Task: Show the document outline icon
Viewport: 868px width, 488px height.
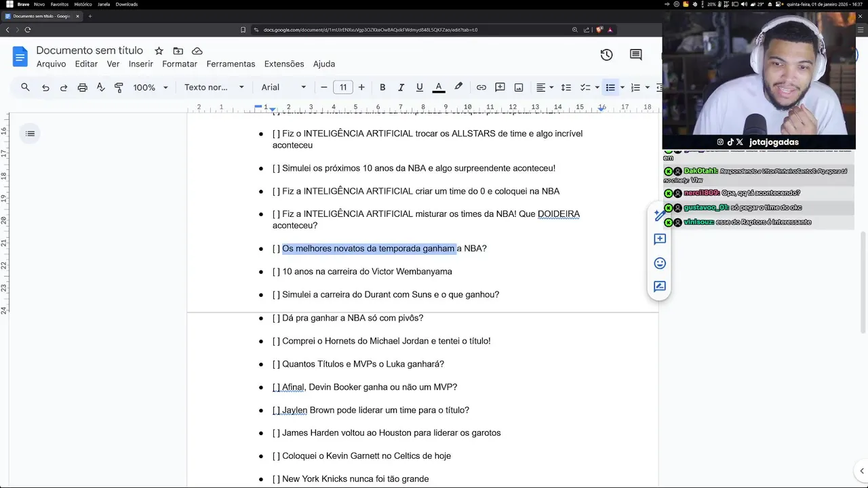Action: click(30, 134)
